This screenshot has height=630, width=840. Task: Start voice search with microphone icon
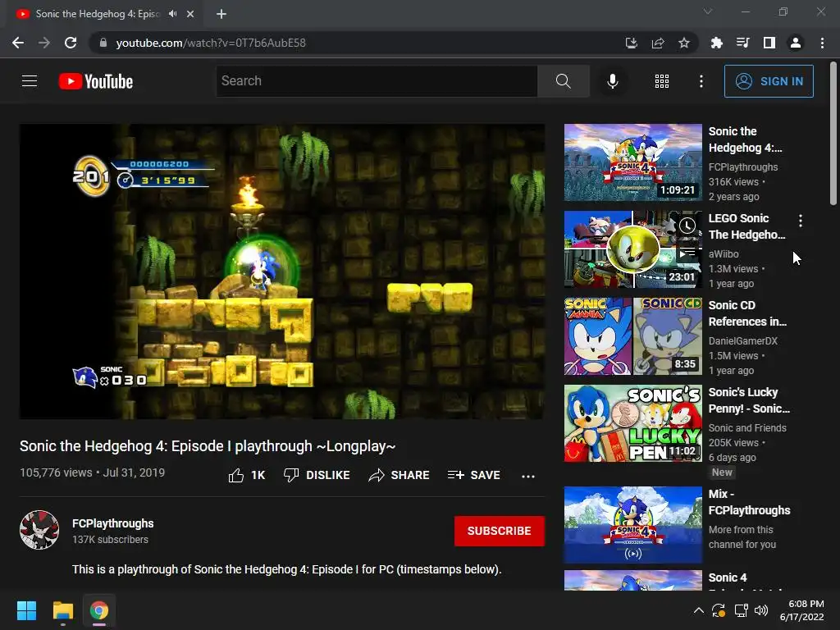point(612,81)
